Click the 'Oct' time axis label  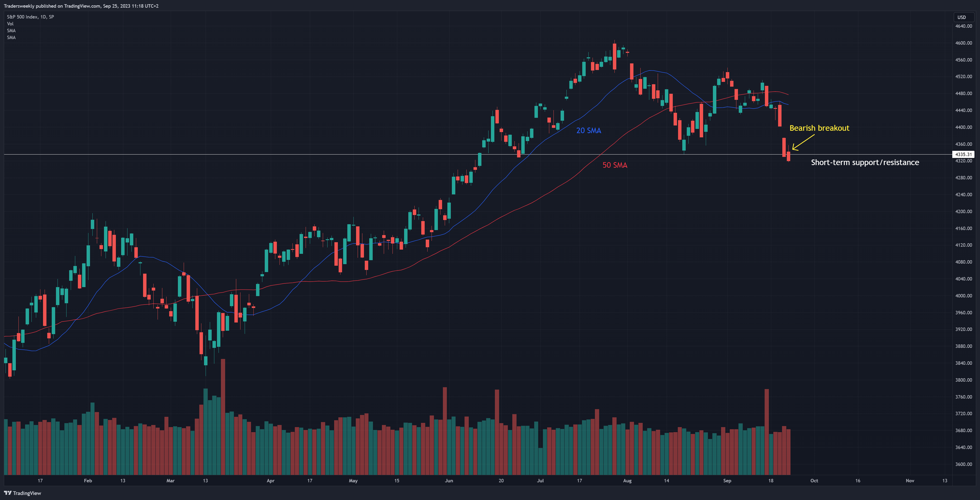coord(814,480)
